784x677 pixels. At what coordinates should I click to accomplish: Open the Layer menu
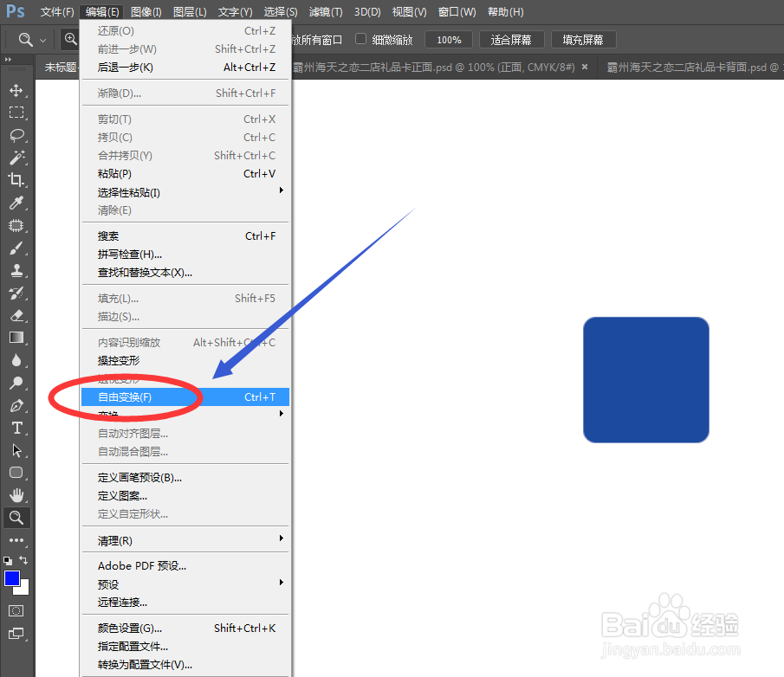click(x=190, y=12)
